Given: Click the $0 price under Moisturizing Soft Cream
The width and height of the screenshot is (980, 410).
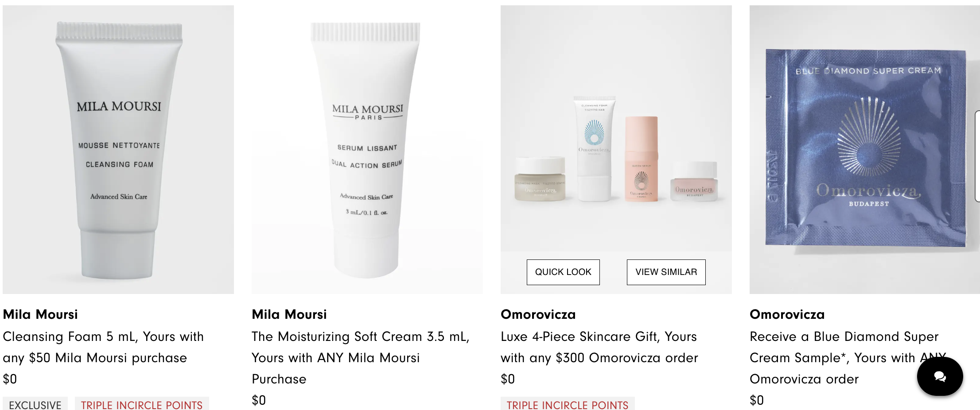Looking at the screenshot, I should [259, 400].
